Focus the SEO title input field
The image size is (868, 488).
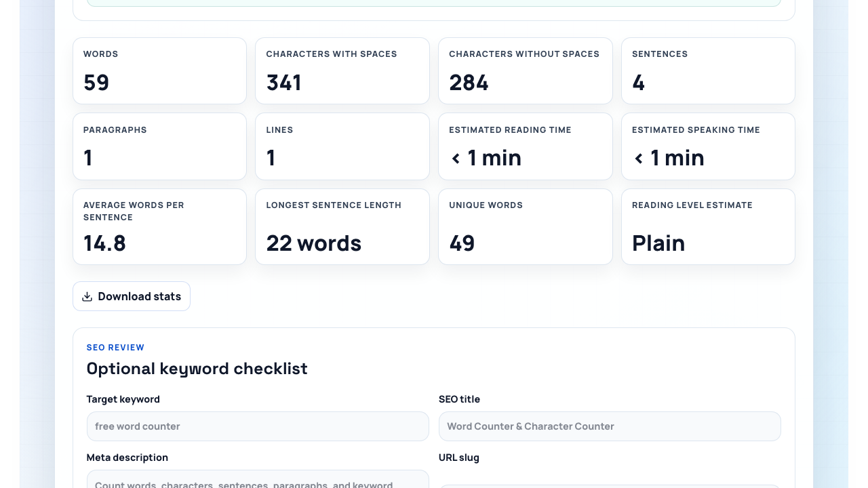point(610,426)
